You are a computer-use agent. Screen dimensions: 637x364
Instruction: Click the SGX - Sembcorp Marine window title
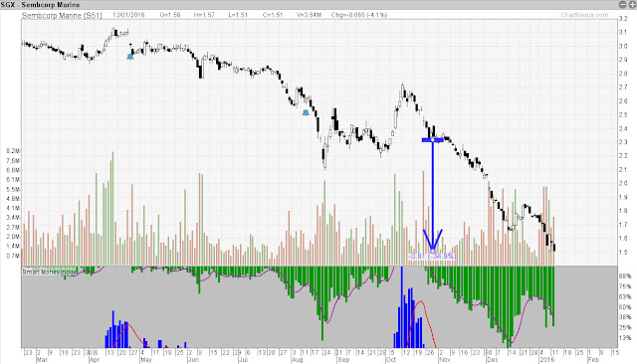click(40, 4)
